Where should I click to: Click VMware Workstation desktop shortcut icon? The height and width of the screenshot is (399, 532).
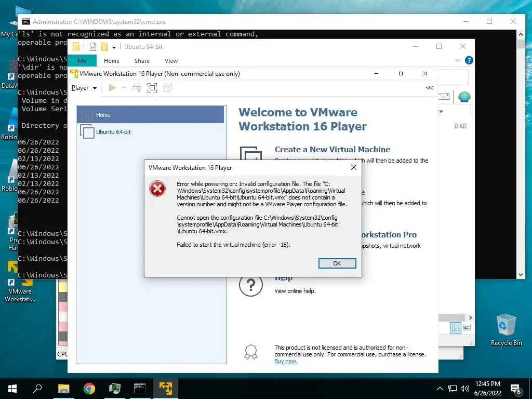click(x=20, y=281)
